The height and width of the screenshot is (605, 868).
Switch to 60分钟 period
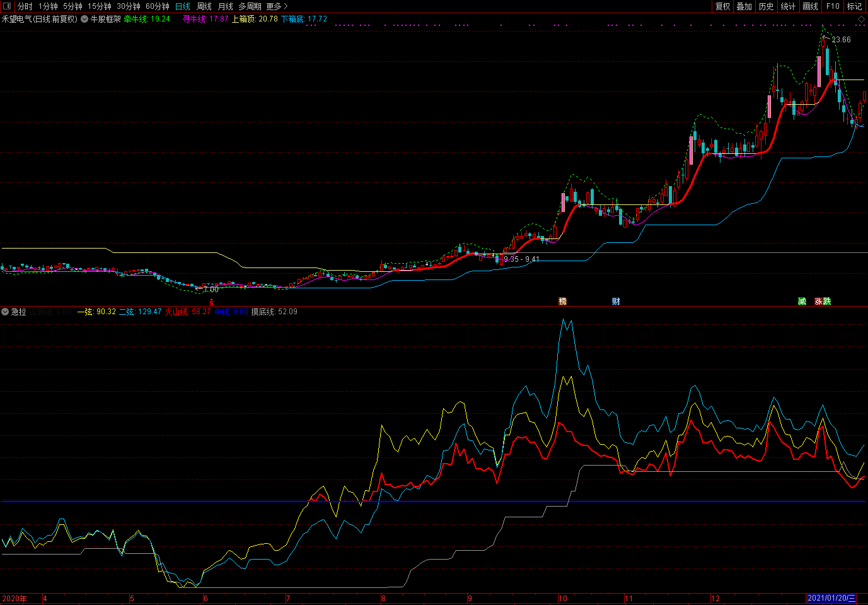(x=158, y=6)
